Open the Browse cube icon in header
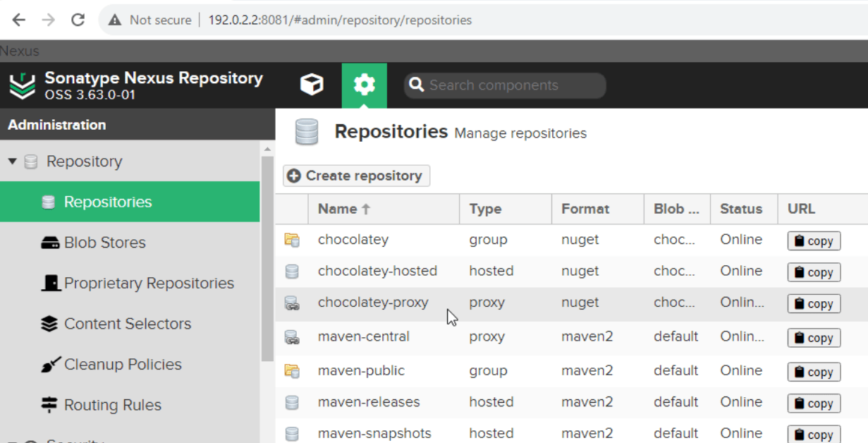 pyautogui.click(x=312, y=85)
